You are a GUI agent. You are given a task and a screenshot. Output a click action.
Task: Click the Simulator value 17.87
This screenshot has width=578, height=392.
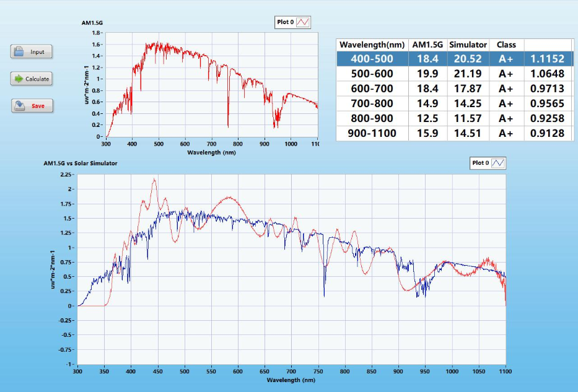(x=468, y=89)
